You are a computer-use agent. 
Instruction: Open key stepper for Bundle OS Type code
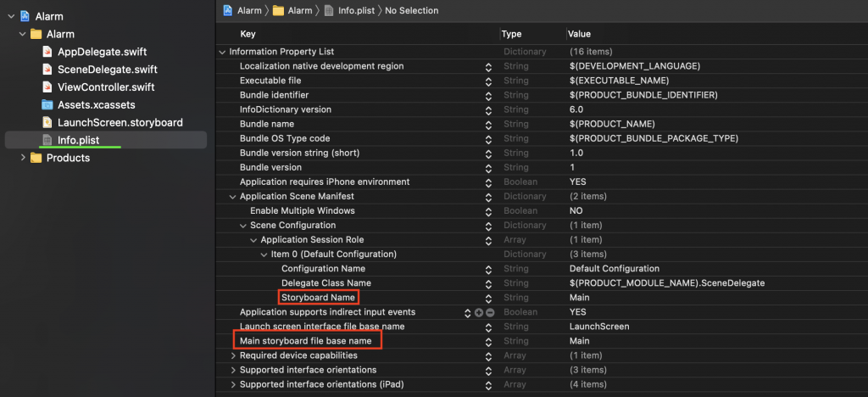tap(488, 139)
